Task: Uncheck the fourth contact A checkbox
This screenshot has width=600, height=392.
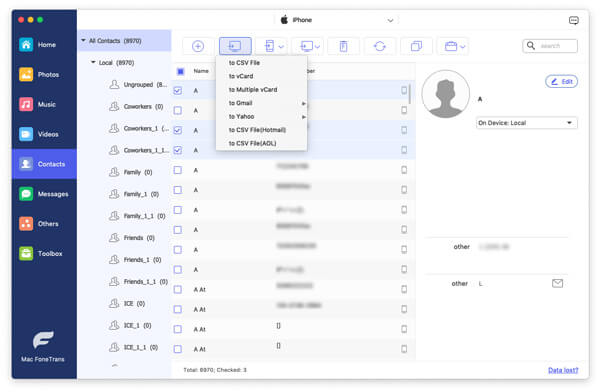Action: [x=178, y=150]
